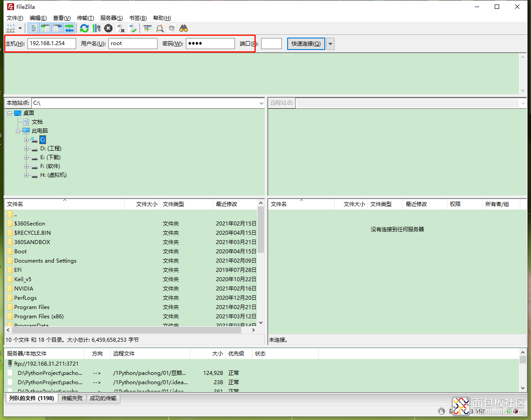
Task: Collapse the 此电脑 tree node
Action: (x=18, y=131)
